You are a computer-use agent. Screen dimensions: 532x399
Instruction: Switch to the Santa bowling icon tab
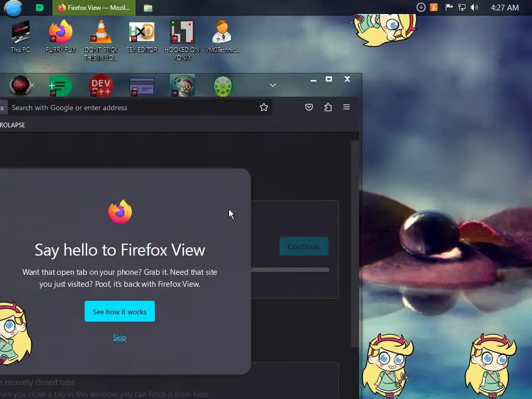(182, 86)
